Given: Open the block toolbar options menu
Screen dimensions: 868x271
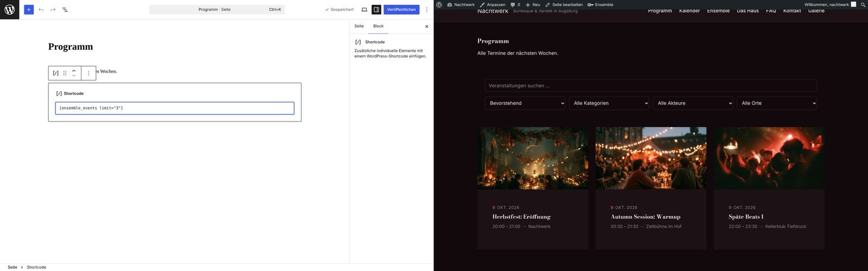Looking at the screenshot, I should (88, 73).
